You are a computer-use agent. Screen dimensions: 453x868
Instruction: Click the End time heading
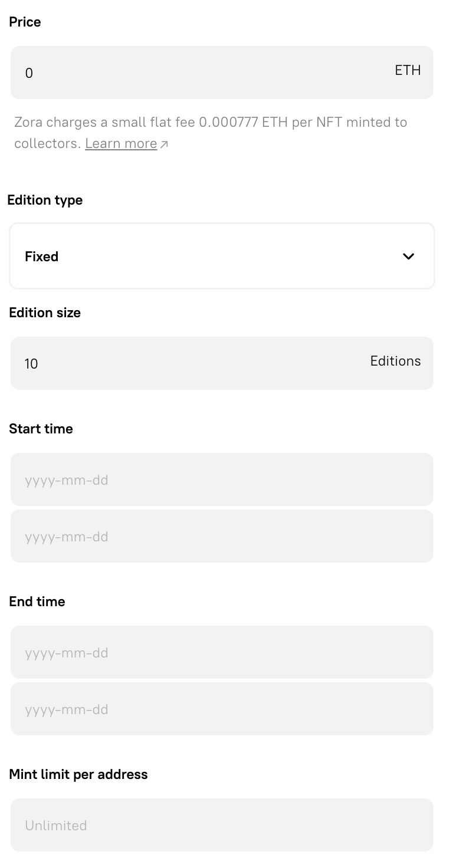[37, 601]
